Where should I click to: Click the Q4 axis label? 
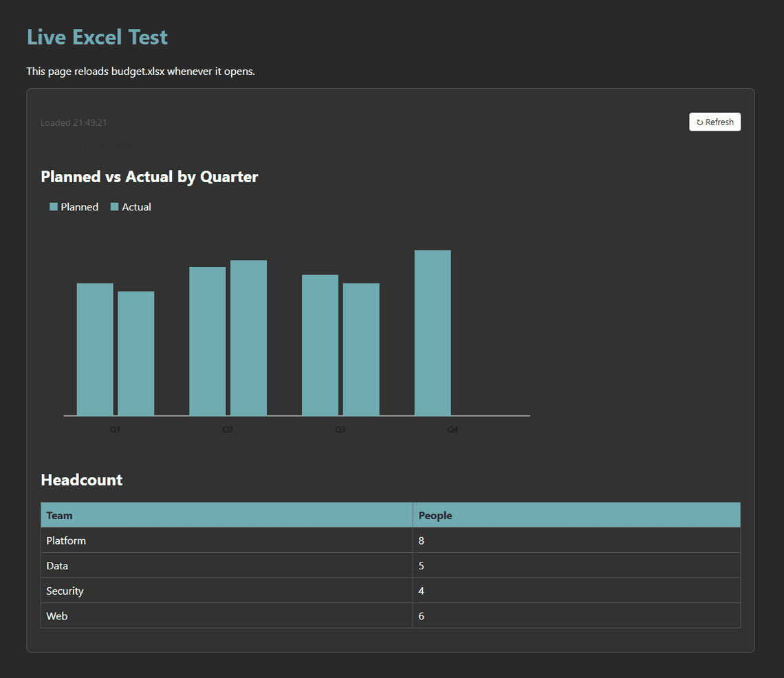pyautogui.click(x=453, y=430)
